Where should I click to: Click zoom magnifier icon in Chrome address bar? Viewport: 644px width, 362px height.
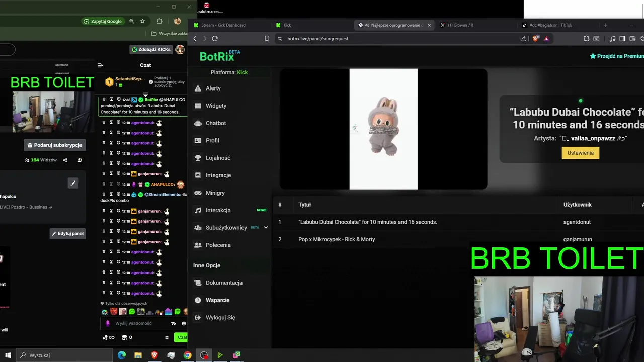click(x=132, y=21)
